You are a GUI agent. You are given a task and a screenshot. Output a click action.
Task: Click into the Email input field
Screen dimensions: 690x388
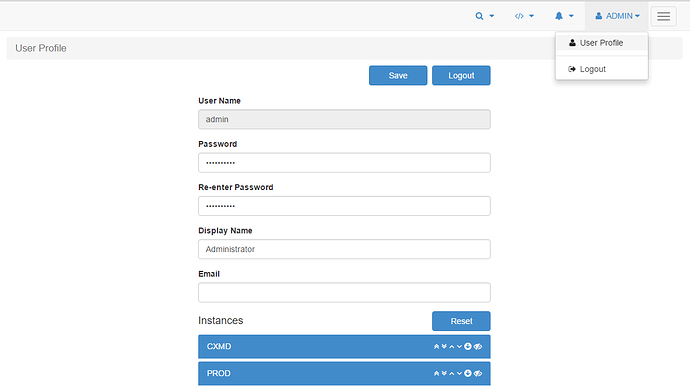(344, 293)
